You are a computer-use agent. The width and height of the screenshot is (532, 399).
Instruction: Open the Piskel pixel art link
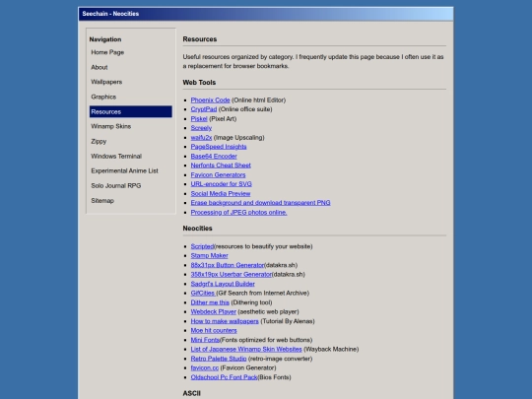(199, 119)
